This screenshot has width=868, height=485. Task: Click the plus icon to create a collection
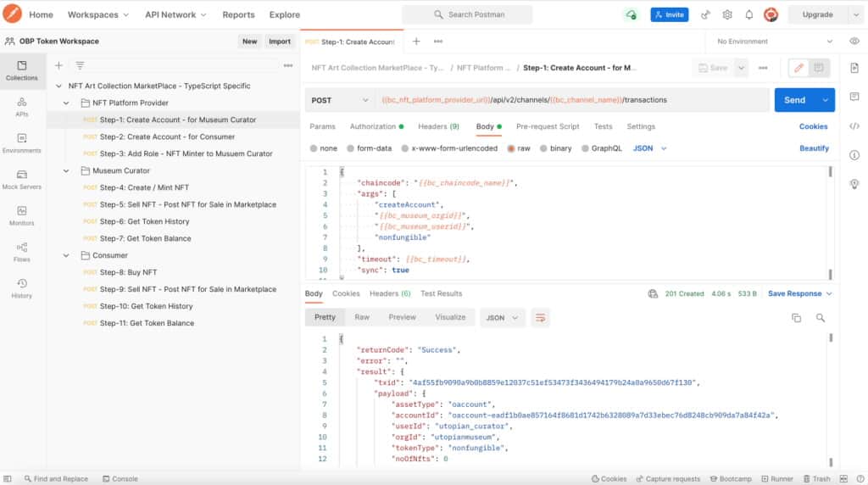point(58,65)
